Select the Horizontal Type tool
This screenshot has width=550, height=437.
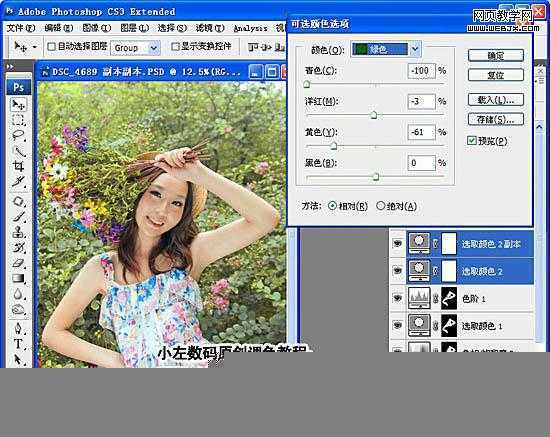[x=18, y=344]
